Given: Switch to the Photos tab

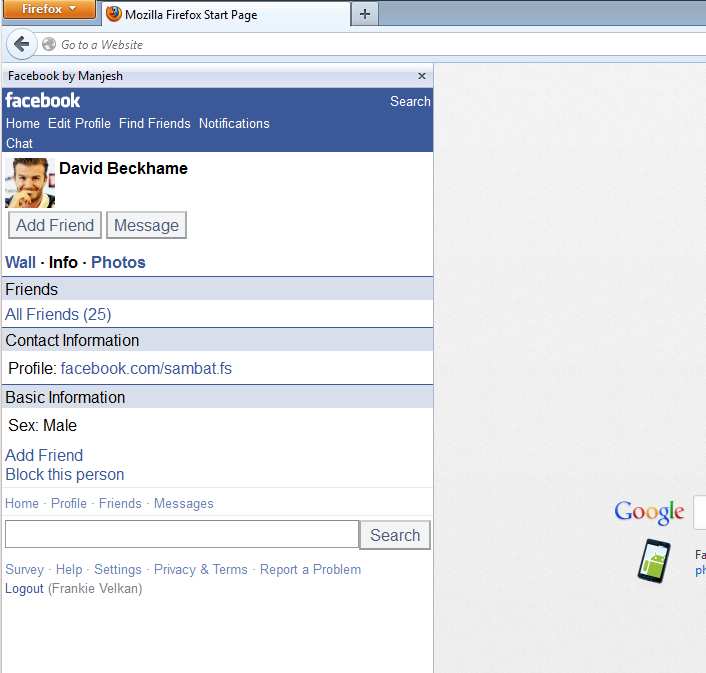Looking at the screenshot, I should 118,262.
